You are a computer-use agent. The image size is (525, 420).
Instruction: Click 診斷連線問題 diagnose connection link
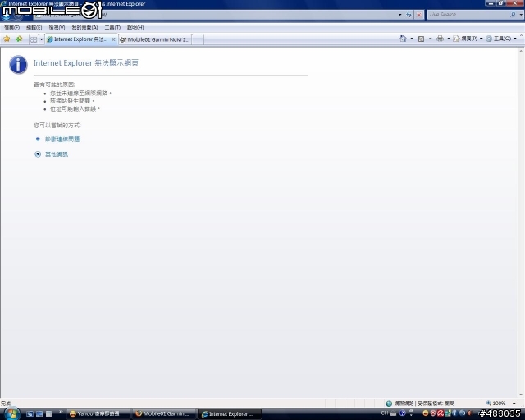pos(62,139)
